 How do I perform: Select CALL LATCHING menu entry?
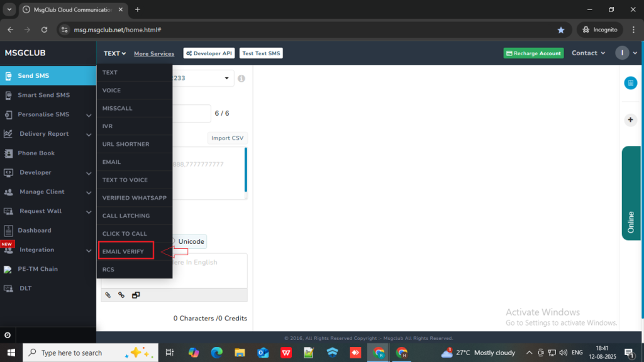tap(135, 216)
